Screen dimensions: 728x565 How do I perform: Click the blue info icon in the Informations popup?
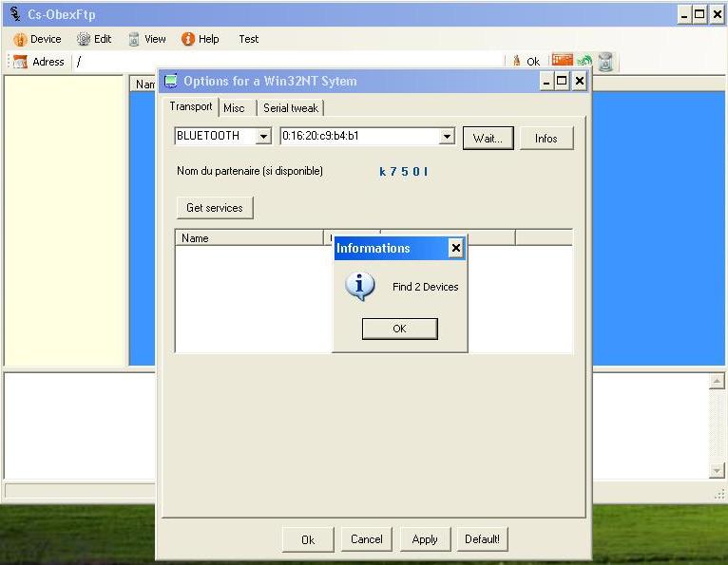coord(360,286)
